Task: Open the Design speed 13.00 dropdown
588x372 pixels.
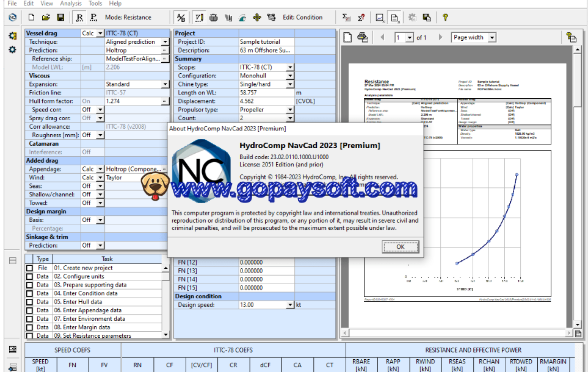Action: (290, 305)
